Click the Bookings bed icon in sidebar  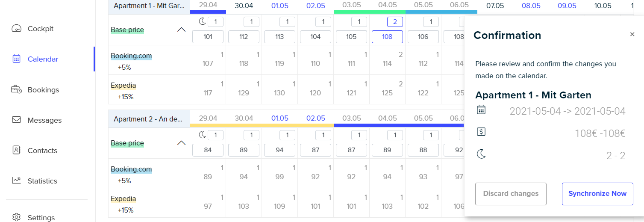coord(16,90)
